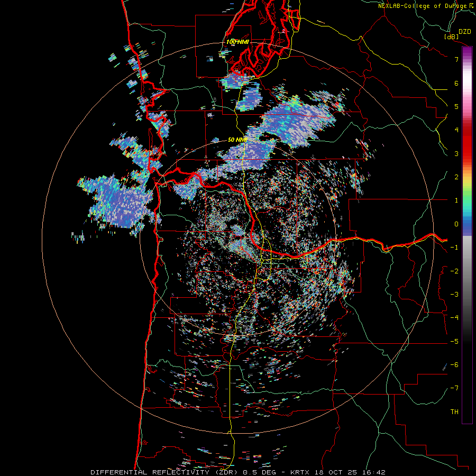This screenshot has height=476, width=476.
Task: Click the -6 tick label on the color scale
Action: click(x=454, y=365)
